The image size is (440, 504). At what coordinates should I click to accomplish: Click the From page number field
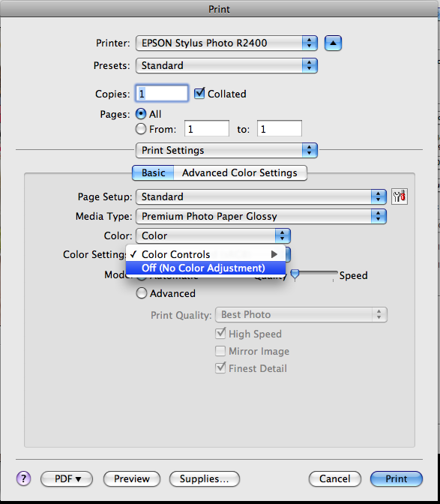[x=207, y=129]
